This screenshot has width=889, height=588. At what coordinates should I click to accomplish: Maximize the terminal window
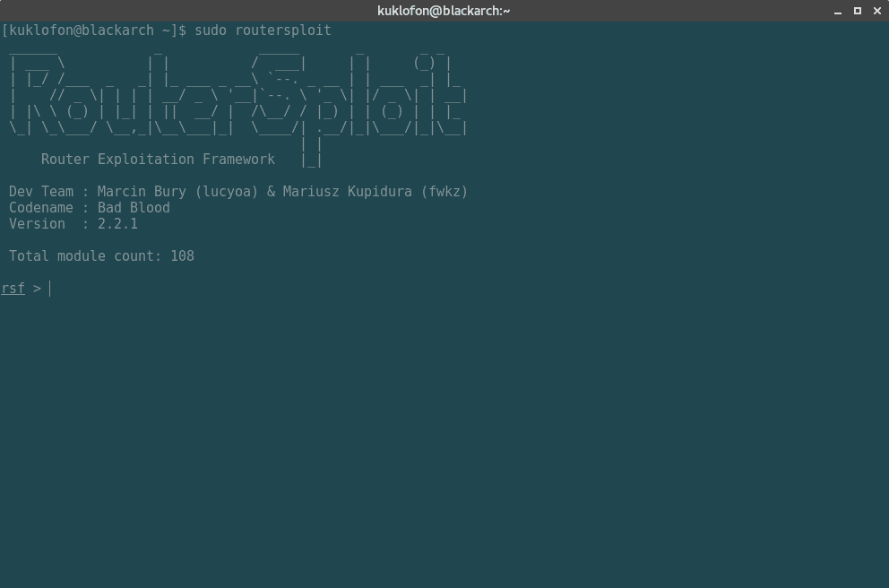point(858,11)
